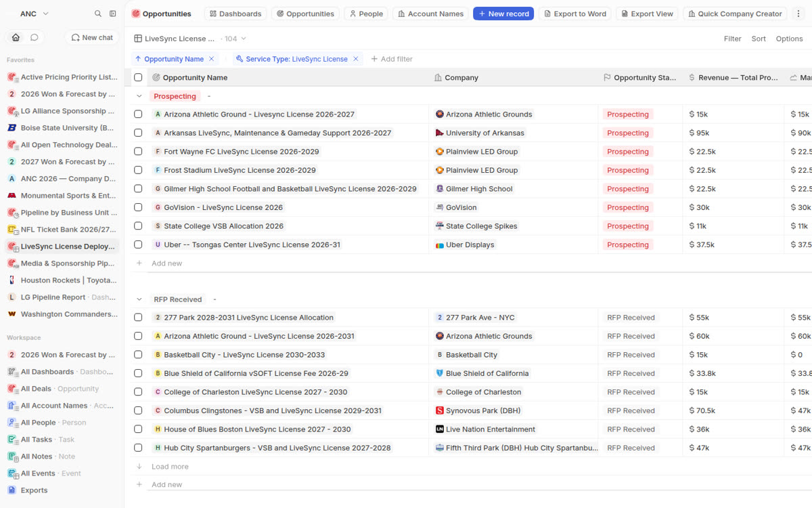Click the New record button
Image resolution: width=812 pixels, height=508 pixels.
(x=503, y=14)
